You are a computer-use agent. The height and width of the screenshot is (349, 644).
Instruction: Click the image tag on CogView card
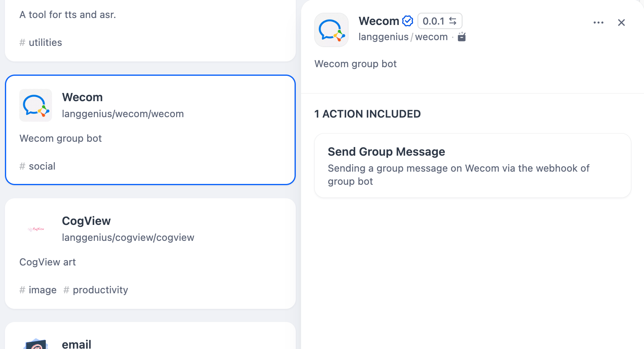coord(38,290)
